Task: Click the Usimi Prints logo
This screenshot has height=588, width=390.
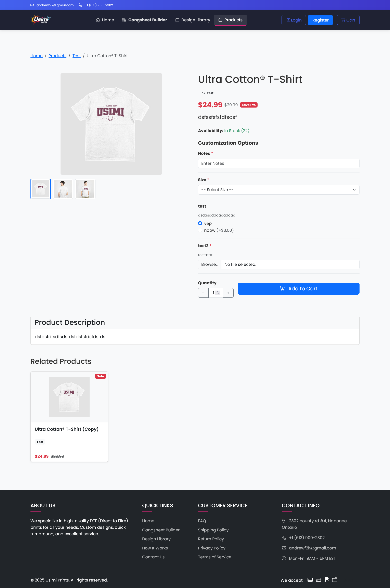Action: [x=41, y=20]
